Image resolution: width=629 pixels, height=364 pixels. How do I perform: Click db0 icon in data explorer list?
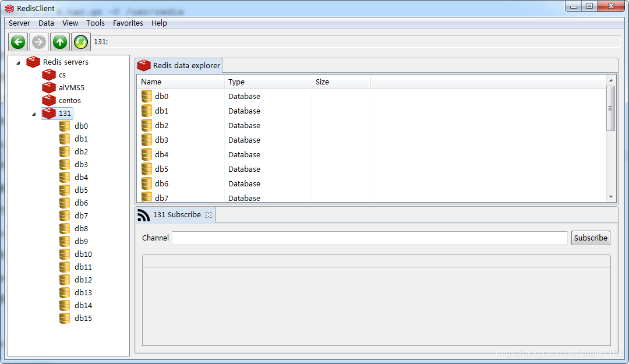(147, 96)
